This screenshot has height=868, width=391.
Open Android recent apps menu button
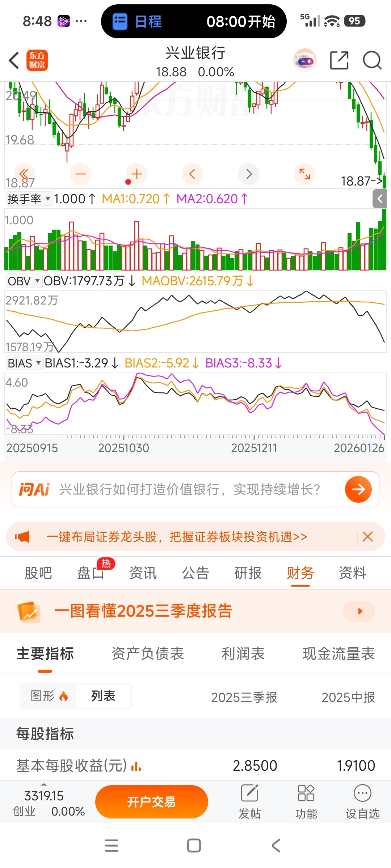[x=112, y=846]
